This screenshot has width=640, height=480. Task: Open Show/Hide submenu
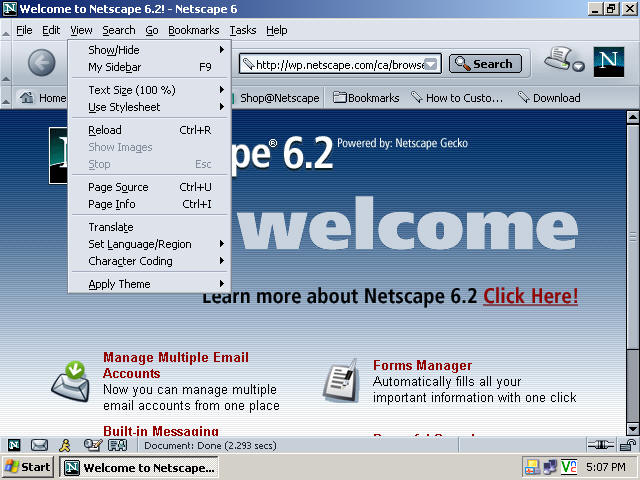point(149,50)
